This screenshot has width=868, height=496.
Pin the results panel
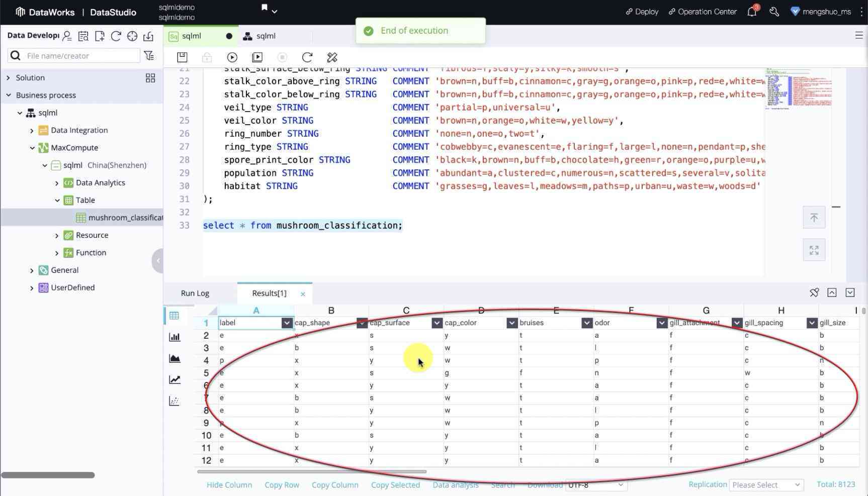(814, 292)
